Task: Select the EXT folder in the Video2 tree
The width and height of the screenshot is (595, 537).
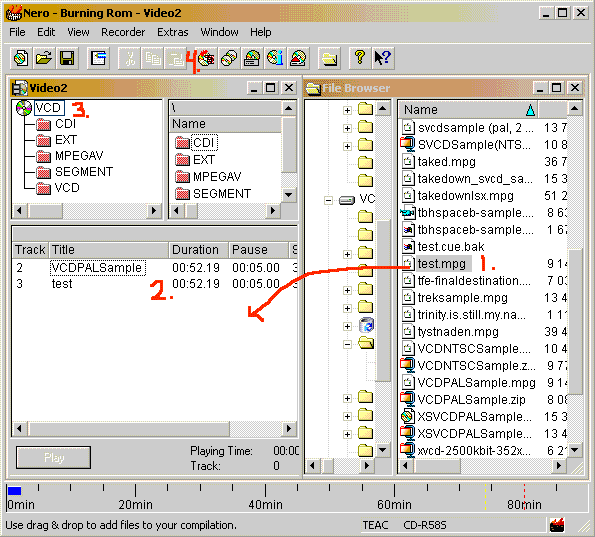Action: click(x=66, y=140)
